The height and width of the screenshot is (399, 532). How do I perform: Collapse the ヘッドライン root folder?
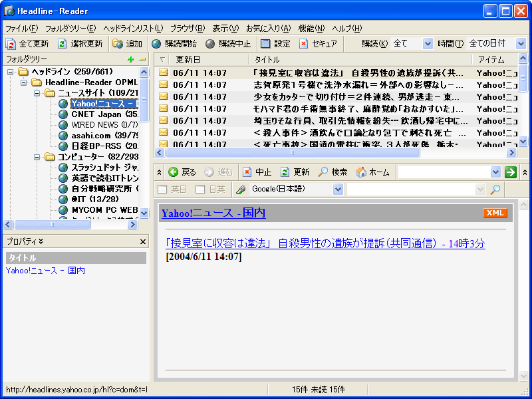click(11, 72)
